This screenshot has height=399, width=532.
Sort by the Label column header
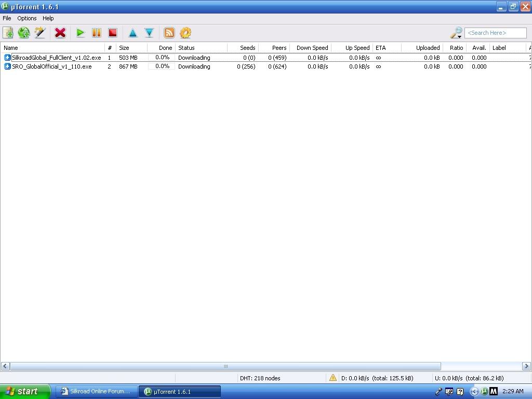coord(508,48)
